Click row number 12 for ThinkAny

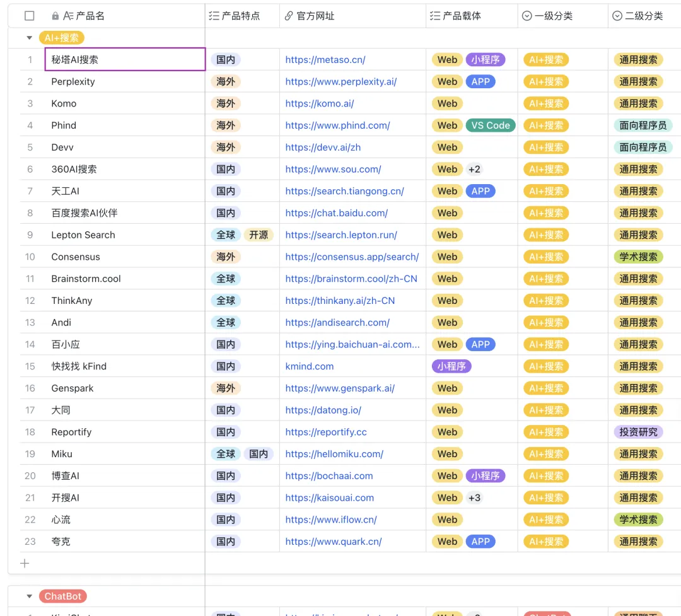pos(30,301)
